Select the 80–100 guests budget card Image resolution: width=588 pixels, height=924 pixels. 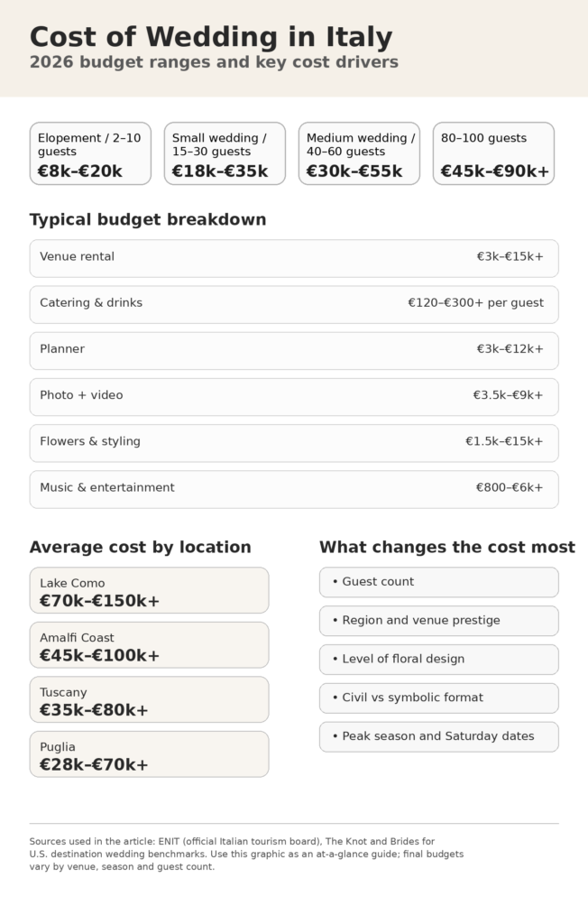[493, 153]
